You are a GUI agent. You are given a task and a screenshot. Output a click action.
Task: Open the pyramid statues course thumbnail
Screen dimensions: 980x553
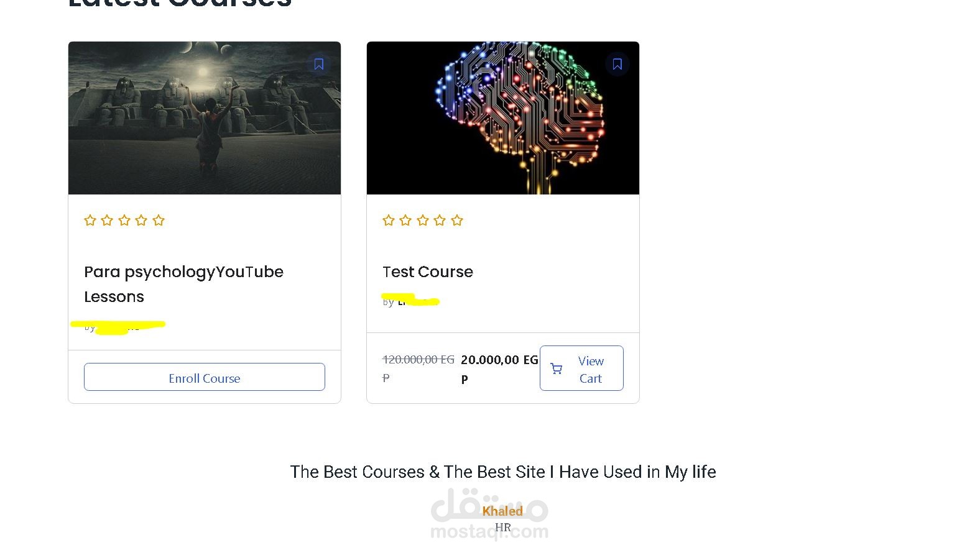click(205, 118)
